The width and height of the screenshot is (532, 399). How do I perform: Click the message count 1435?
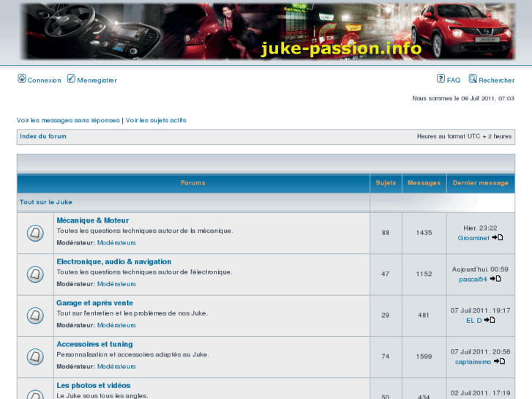[424, 233]
